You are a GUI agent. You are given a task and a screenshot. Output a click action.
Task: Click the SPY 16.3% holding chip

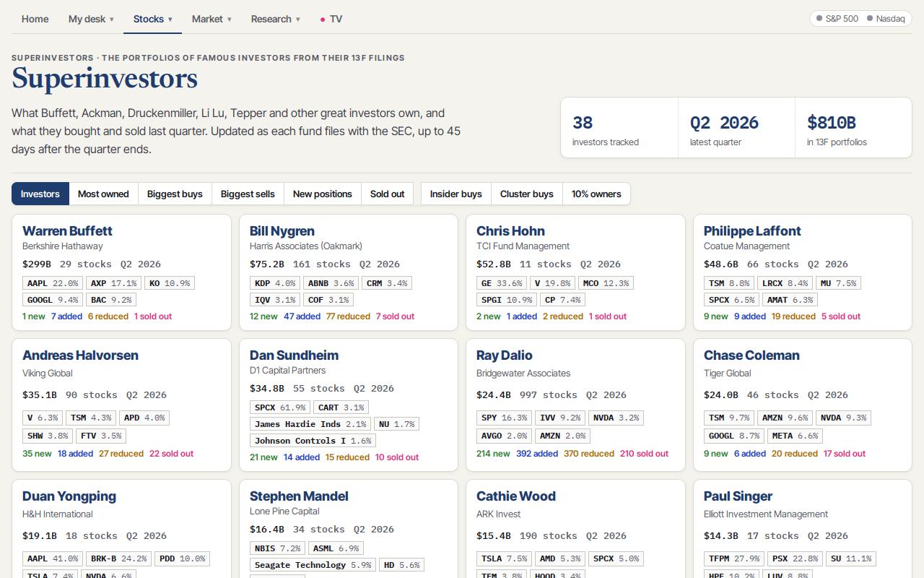point(505,418)
